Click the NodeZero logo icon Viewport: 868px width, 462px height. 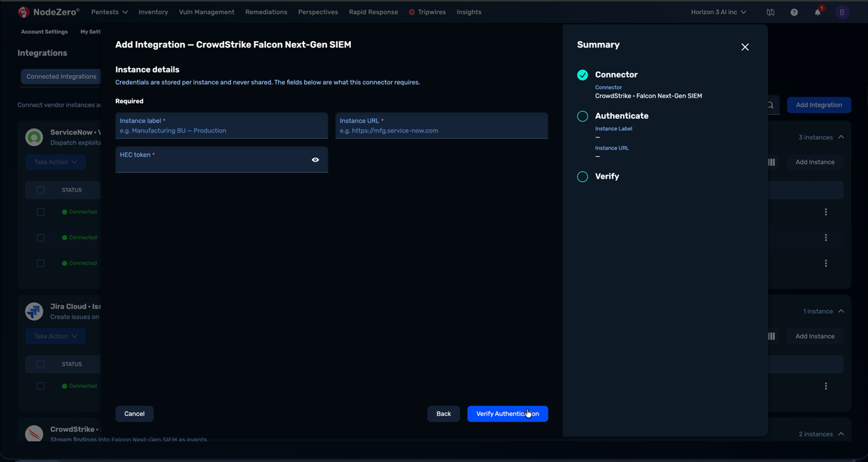tap(24, 12)
